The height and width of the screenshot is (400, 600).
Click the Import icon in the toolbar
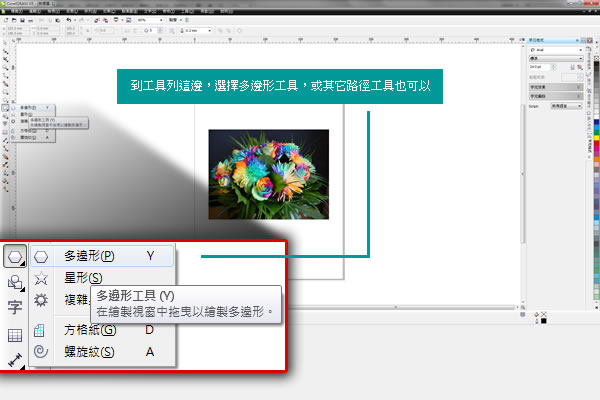coord(97,20)
